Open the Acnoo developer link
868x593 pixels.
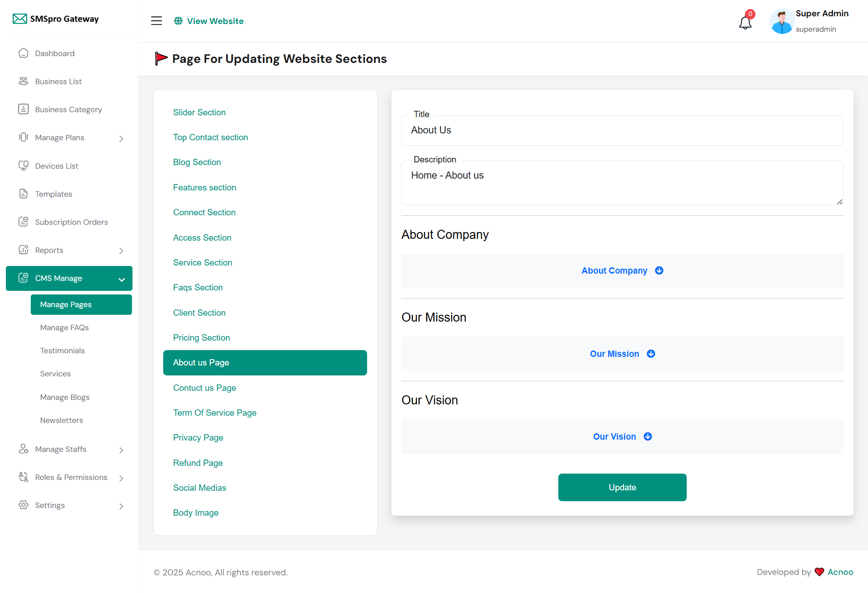click(x=840, y=572)
